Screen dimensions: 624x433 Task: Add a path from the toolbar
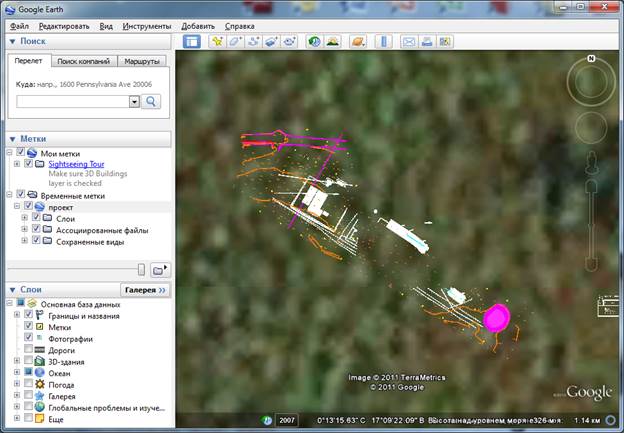[x=254, y=41]
